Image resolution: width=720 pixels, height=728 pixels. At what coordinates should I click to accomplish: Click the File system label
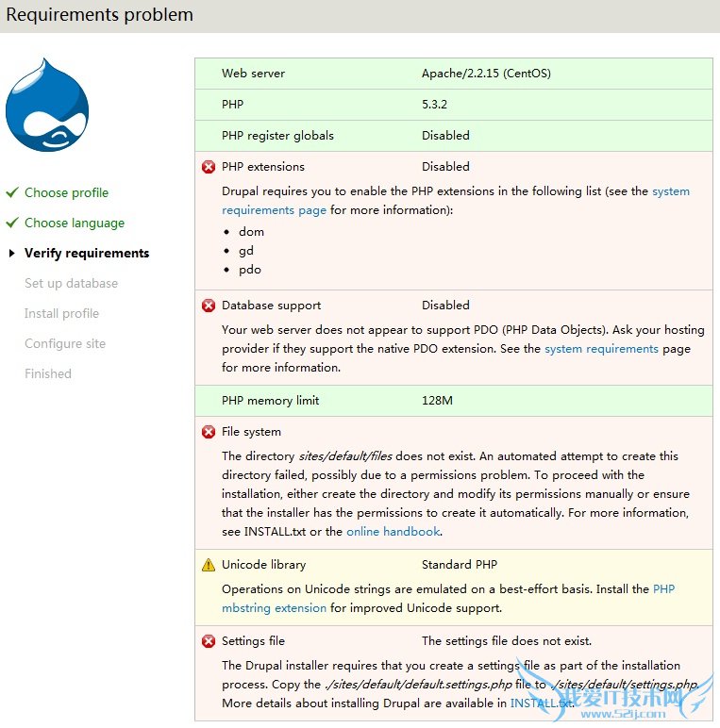(251, 432)
